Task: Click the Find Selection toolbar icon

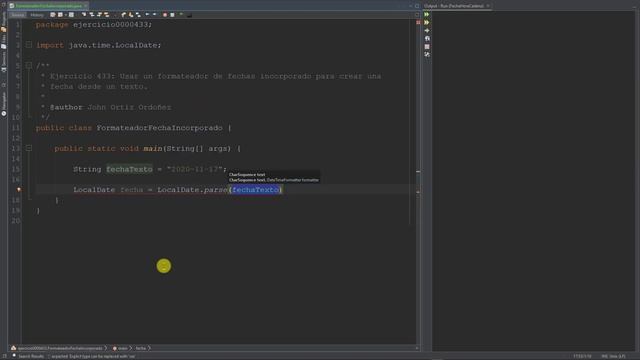Action: point(84,15)
